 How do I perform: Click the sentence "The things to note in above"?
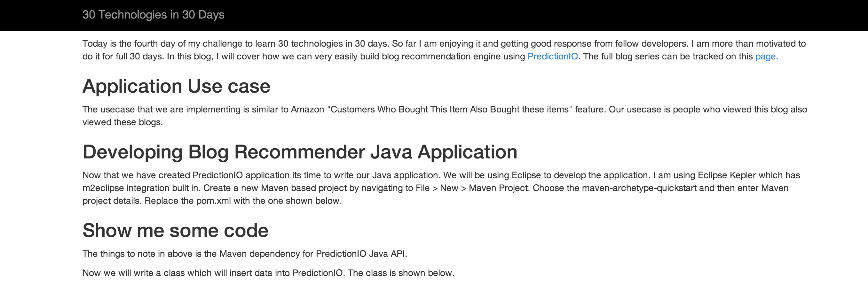point(245,254)
